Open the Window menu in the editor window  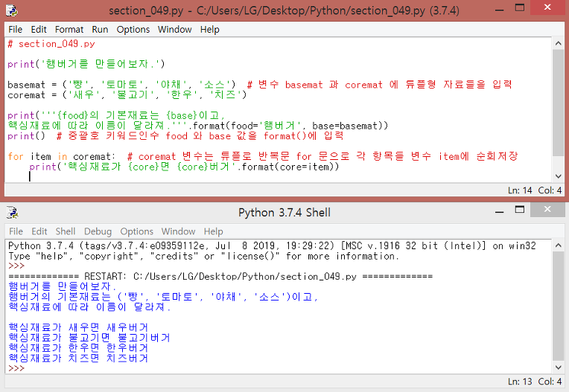(x=174, y=29)
